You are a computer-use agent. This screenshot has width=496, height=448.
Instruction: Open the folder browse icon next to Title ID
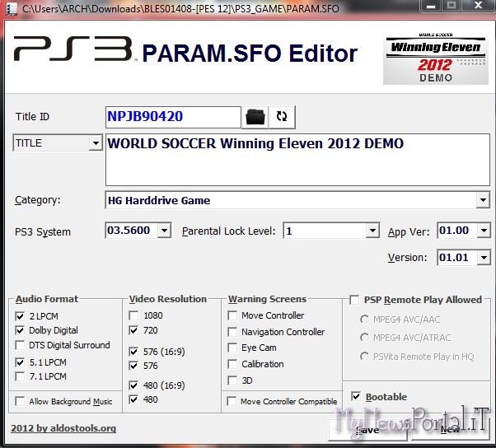(x=255, y=117)
